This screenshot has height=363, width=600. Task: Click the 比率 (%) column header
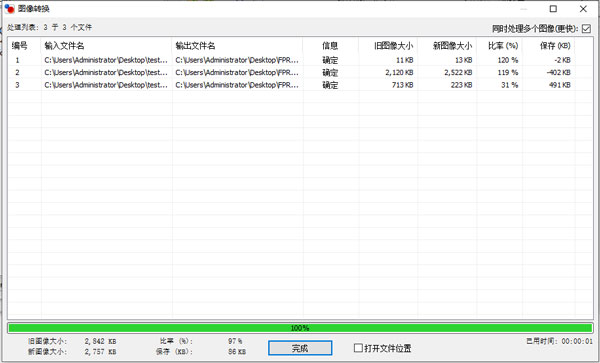[503, 46]
